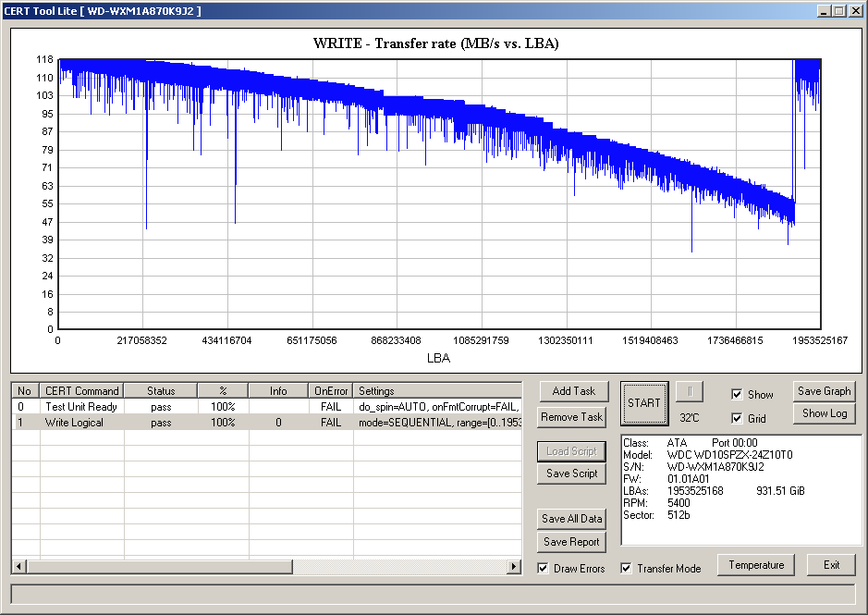The height and width of the screenshot is (615, 868).
Task: Open the log with Show Log
Action: (x=824, y=413)
